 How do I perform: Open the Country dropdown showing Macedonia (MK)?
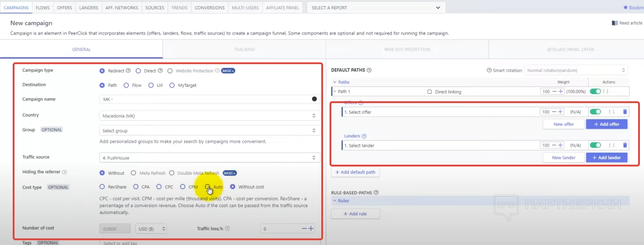pyautogui.click(x=210, y=116)
